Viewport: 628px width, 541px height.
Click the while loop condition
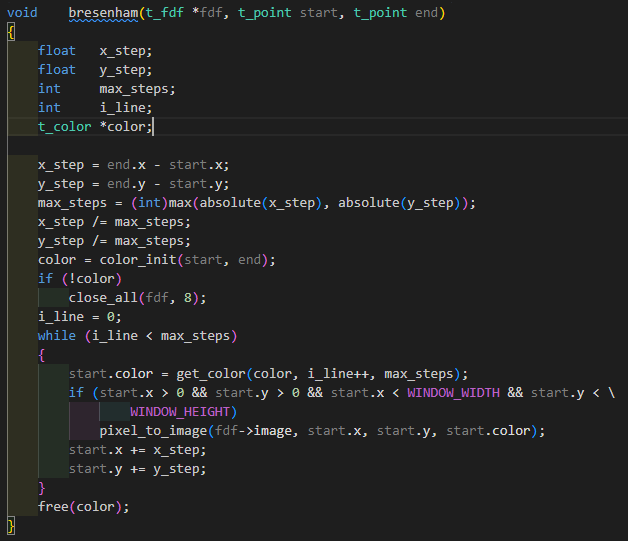tap(161, 336)
